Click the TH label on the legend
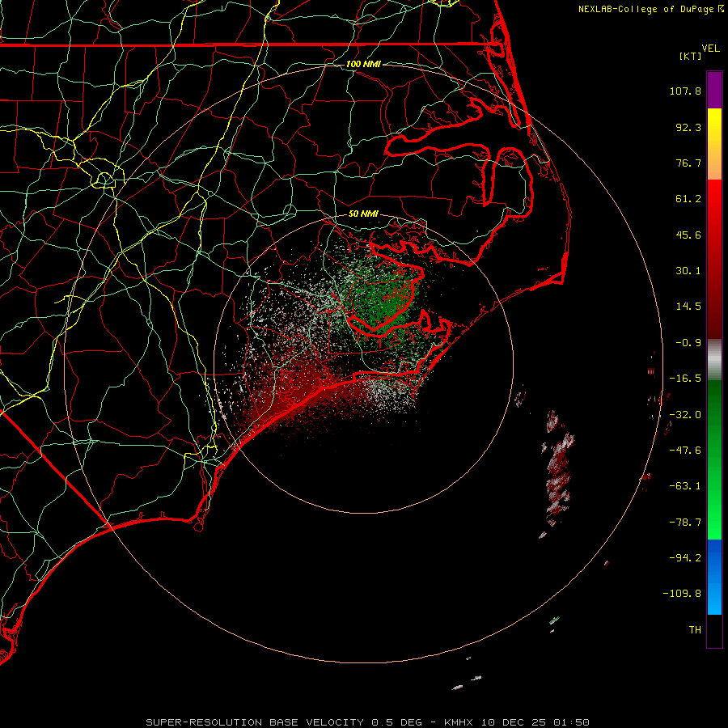 [695, 629]
